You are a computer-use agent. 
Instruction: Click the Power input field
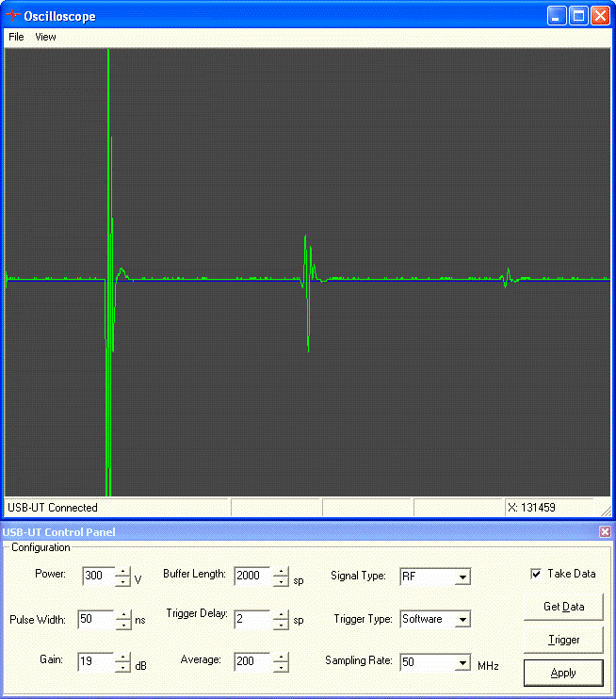[x=97, y=576]
